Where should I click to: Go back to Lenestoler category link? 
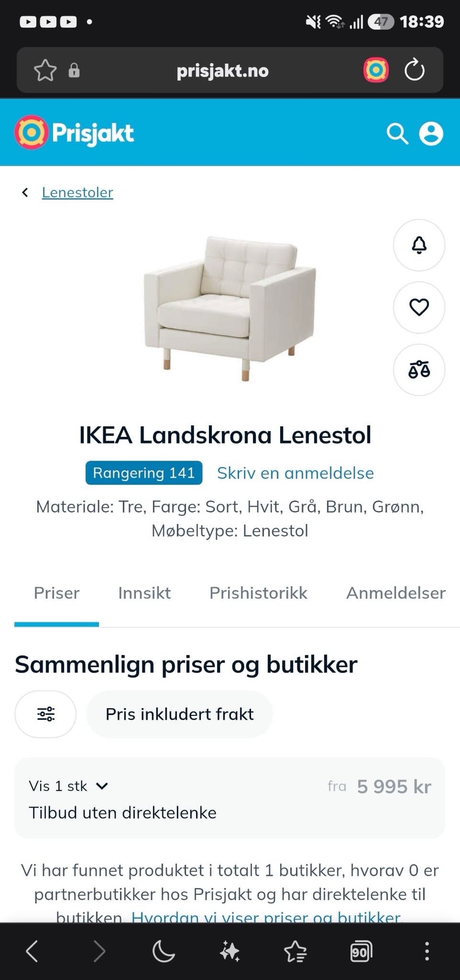(x=77, y=192)
